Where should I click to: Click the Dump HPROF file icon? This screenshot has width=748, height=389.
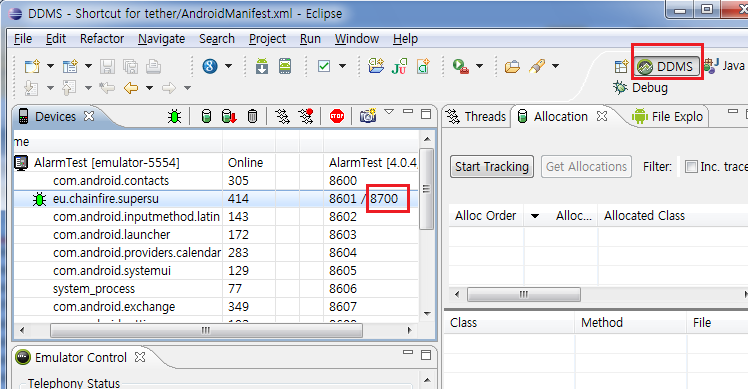click(x=229, y=116)
